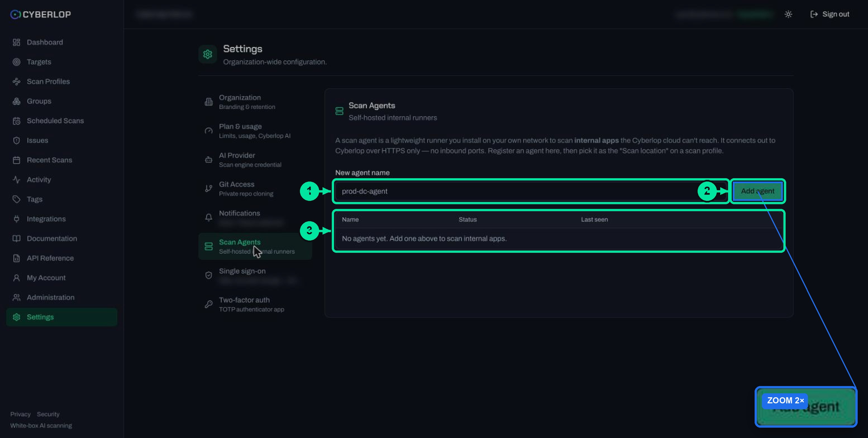
Task: Click the Scan Profiles icon
Action: pos(16,81)
